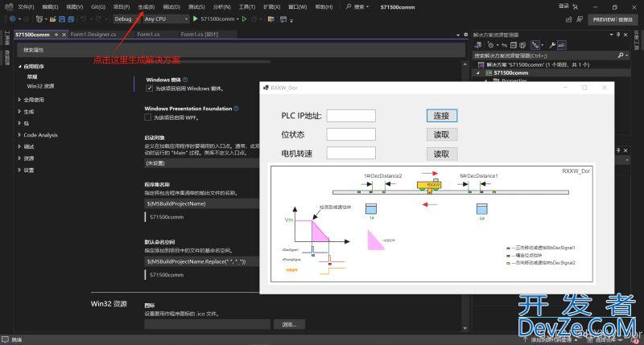Close the S71500comm properties tab
Screen dimensions: 644x345
click(64, 35)
